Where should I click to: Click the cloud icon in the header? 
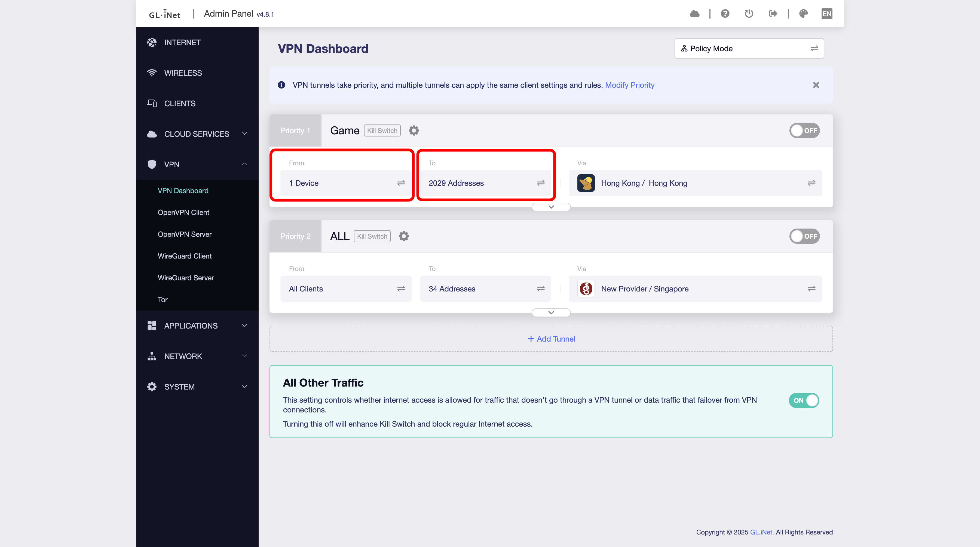[x=694, y=14]
